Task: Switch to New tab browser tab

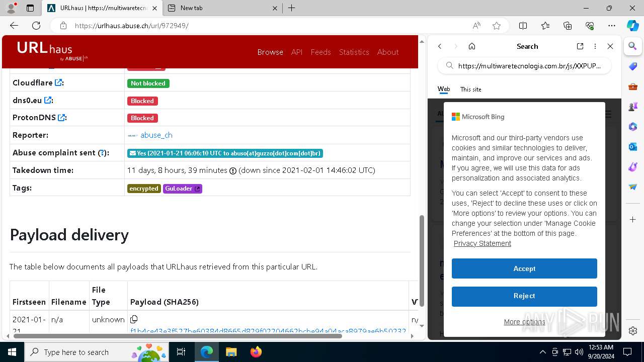Action: point(222,8)
